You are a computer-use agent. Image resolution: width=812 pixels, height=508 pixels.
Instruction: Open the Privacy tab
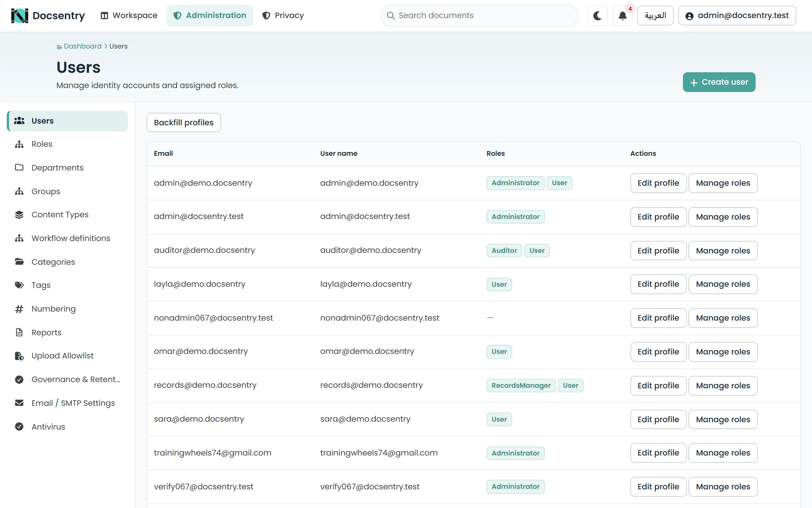[283, 16]
